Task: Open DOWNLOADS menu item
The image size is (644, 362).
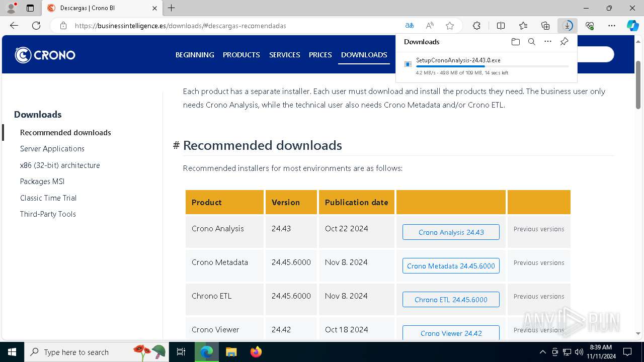Action: 364,55
